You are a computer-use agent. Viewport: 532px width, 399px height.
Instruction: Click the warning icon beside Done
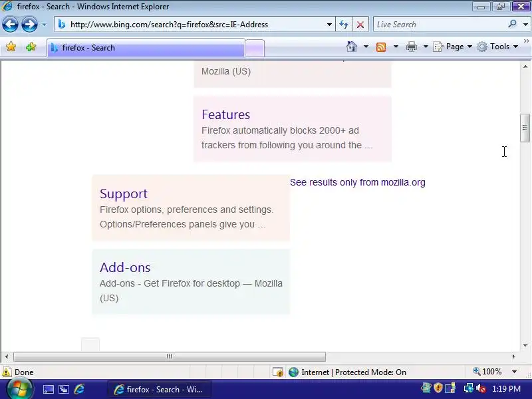[x=7, y=372]
